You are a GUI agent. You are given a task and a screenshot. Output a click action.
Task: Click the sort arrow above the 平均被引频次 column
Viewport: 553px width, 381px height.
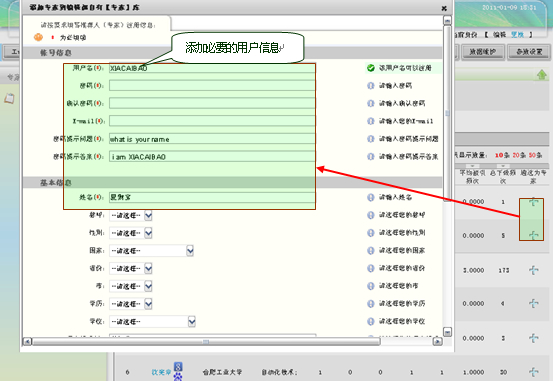click(473, 166)
